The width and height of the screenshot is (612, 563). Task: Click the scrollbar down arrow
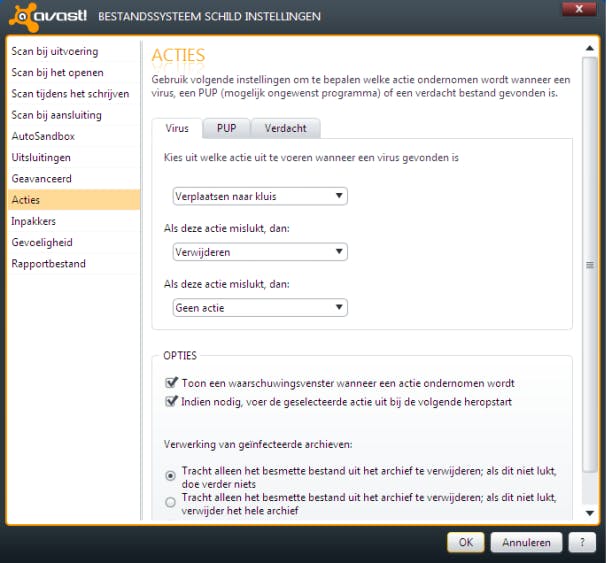[590, 513]
